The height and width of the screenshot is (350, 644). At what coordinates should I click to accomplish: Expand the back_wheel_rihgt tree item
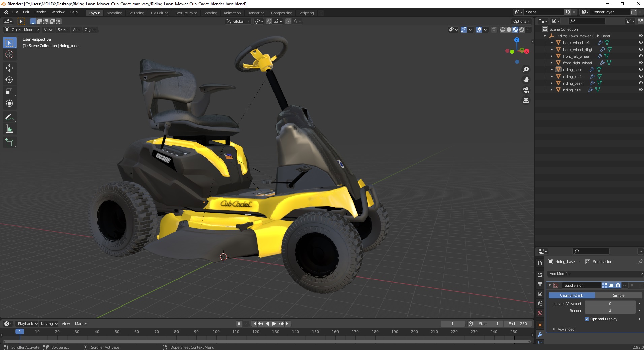click(551, 50)
